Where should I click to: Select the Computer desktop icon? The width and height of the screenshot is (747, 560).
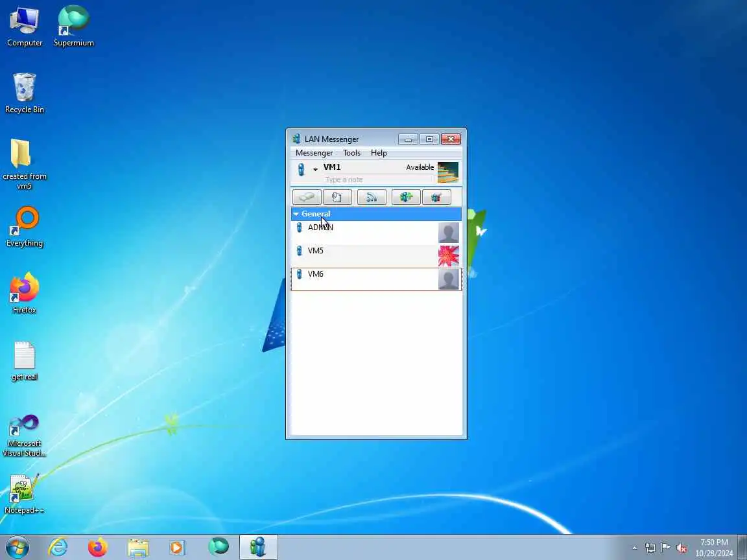point(25,27)
